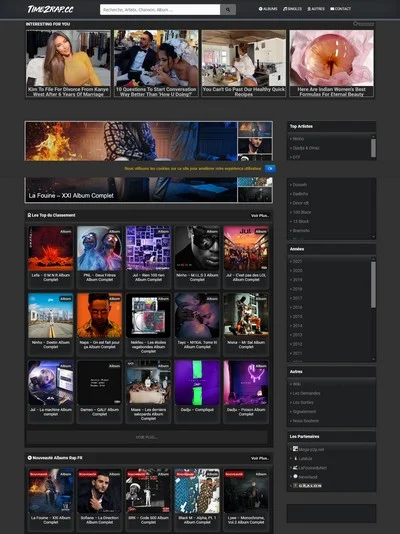Open Jul C'est pas des LOL cover
Viewport: 400px width, 534px height.
[246, 248]
